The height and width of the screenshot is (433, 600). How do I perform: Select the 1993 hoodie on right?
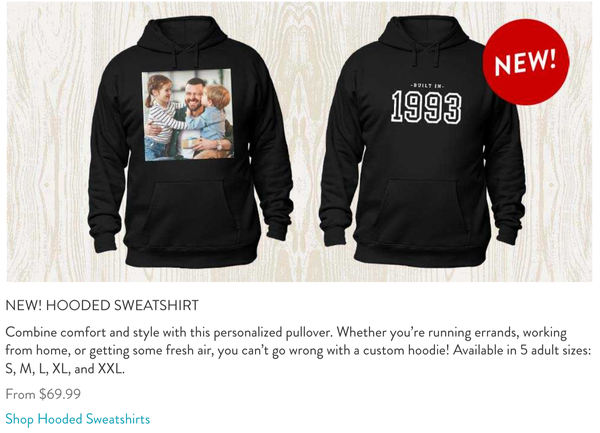(x=422, y=140)
